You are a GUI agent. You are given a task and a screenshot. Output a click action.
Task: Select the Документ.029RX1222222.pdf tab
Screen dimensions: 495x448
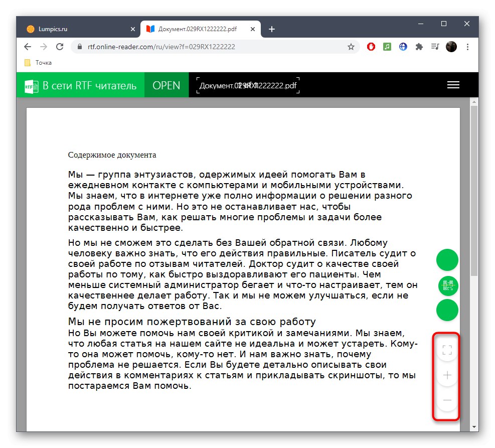click(x=196, y=29)
